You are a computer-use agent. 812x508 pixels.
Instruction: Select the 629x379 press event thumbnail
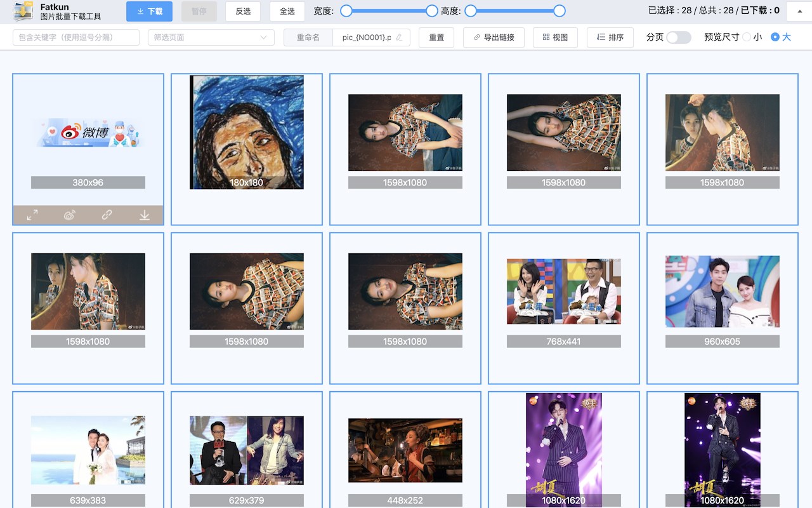(x=247, y=450)
